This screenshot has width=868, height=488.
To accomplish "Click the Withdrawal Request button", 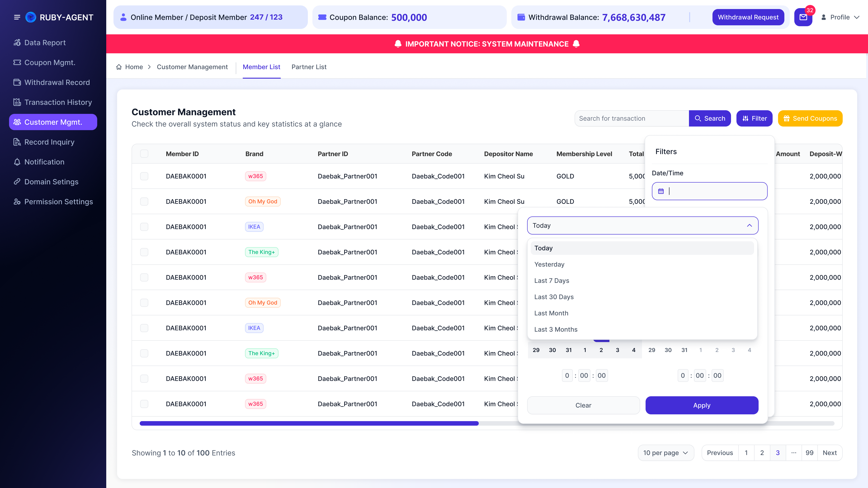I will [x=748, y=17].
